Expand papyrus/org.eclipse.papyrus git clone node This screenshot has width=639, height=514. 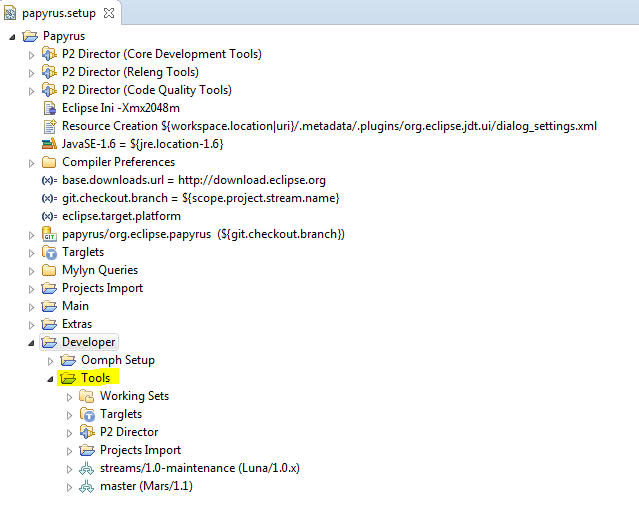[31, 235]
